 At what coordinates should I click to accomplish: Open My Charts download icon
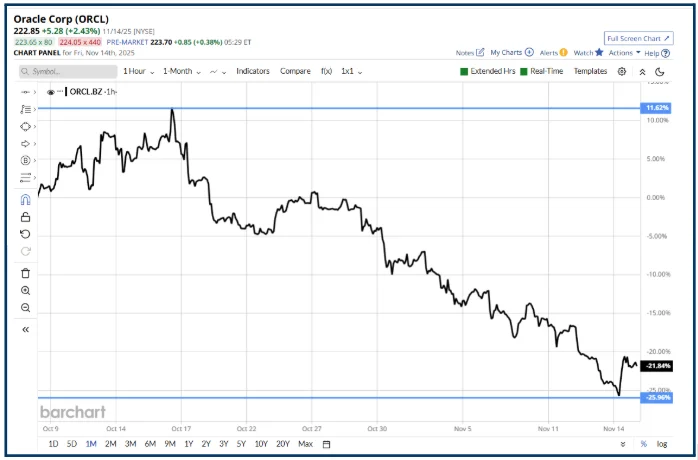529,52
